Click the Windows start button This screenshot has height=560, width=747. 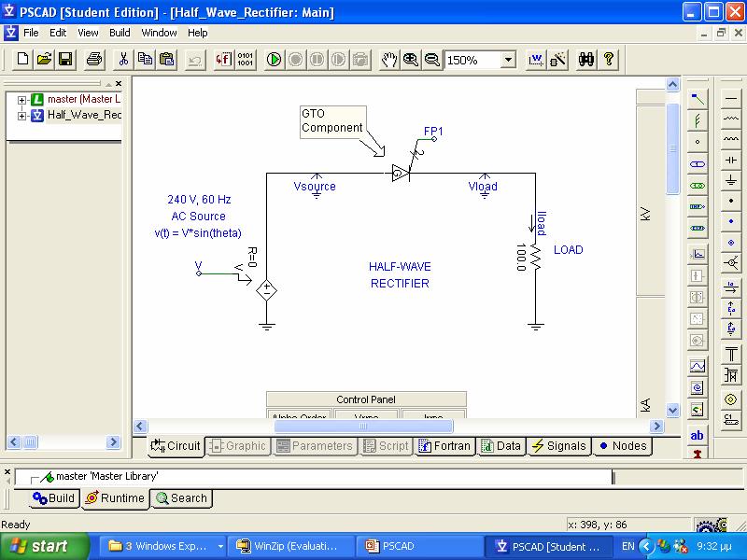tap(44, 546)
